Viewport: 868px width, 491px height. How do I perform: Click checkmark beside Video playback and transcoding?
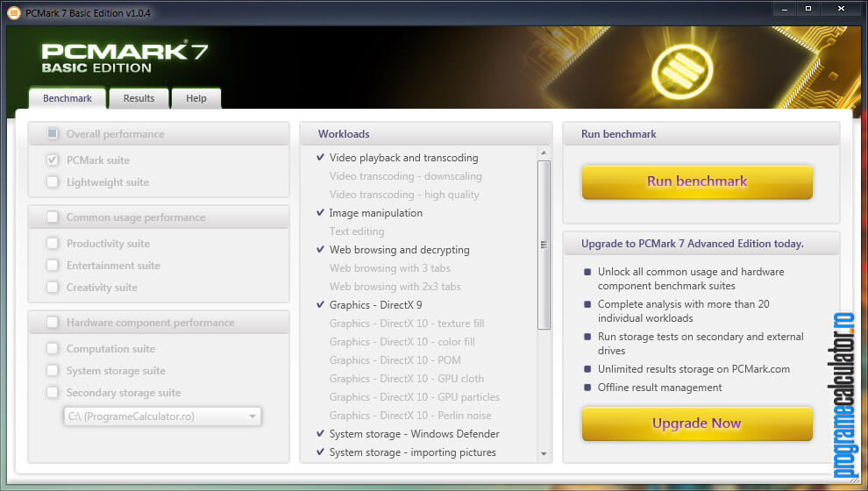point(320,157)
